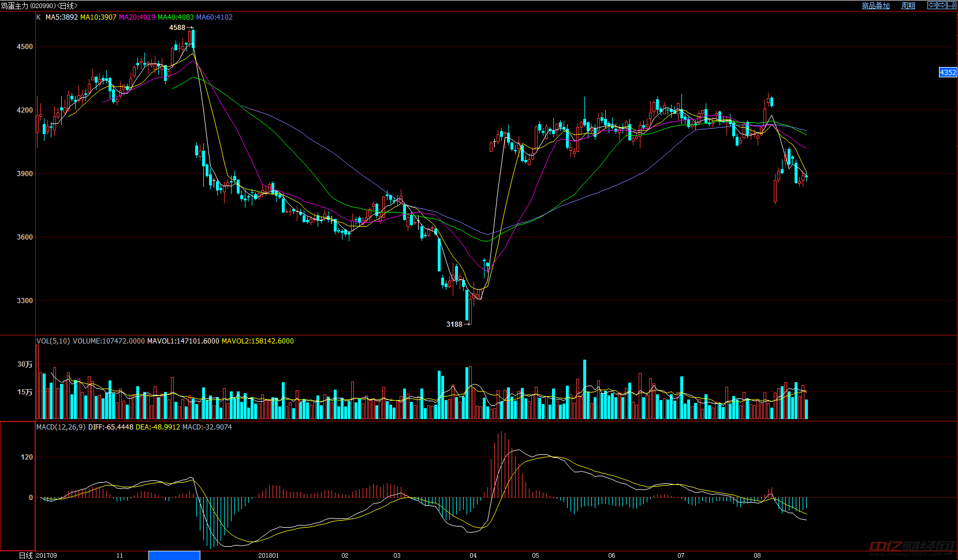This screenshot has height=560, width=958.
Task: Click the 201801 date on the time axis
Action: pos(269,555)
